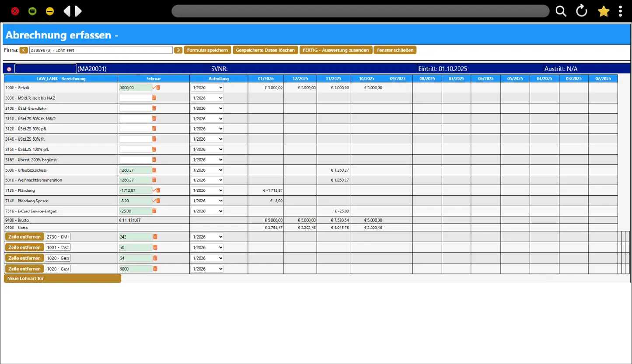Remove the 1001 - Tasc row via Zeile entfernen
632x364 pixels.
(24, 247)
